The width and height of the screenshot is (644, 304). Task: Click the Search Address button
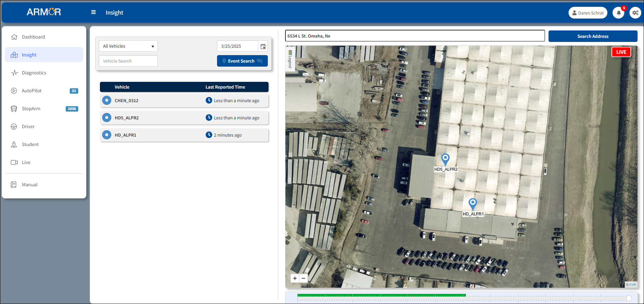point(593,36)
